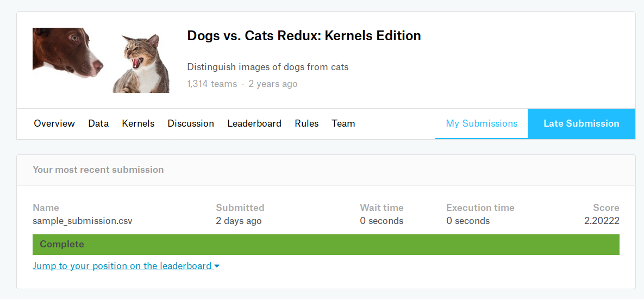Go to the Kernels tab
The width and height of the screenshot is (644, 299).
click(138, 123)
